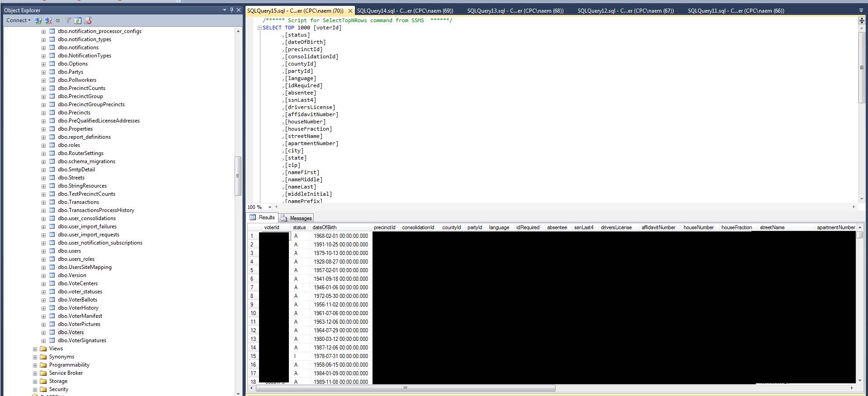Open the 100 % zoom dropdown

click(x=270, y=207)
